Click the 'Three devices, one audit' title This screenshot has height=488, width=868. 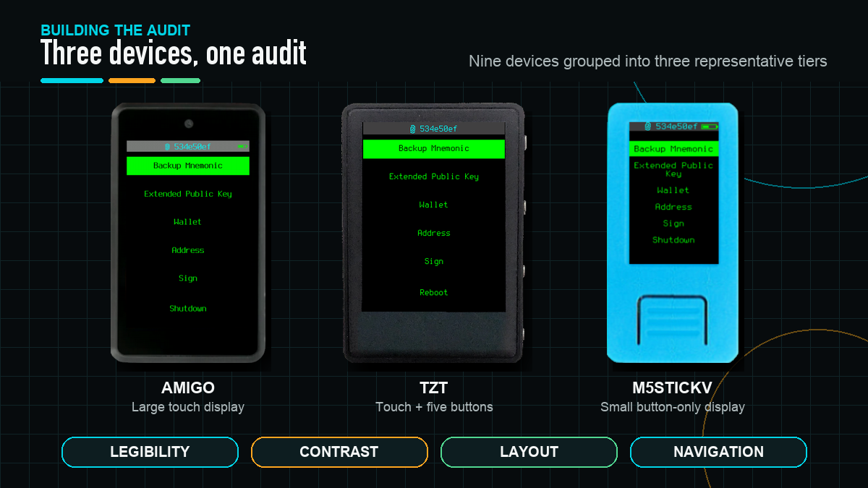coord(174,53)
